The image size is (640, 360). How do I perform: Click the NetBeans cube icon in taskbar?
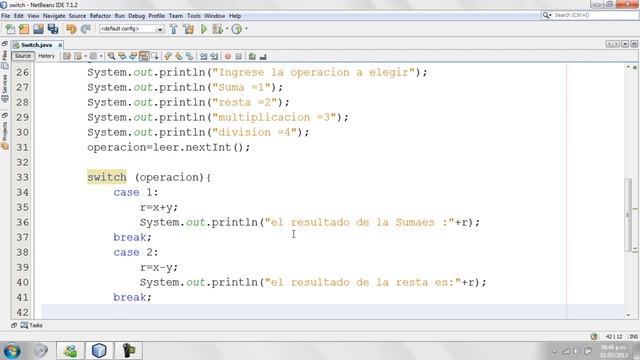coord(99,350)
